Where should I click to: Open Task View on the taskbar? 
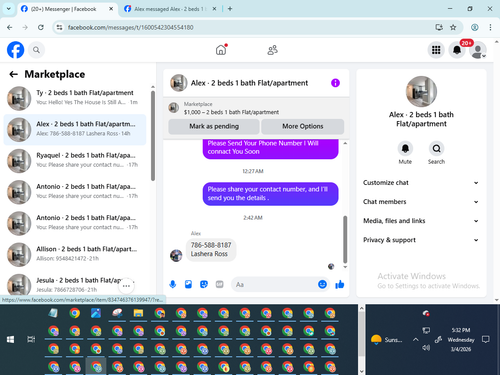point(31,339)
